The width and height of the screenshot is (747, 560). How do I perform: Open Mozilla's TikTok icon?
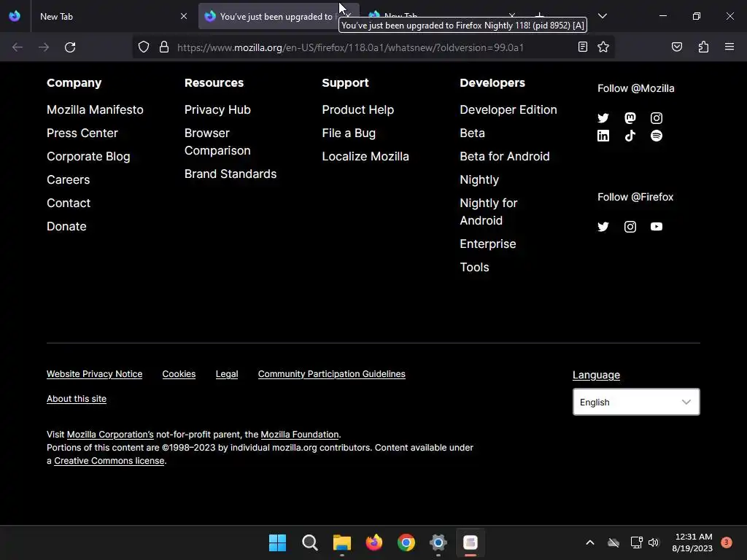point(630,136)
